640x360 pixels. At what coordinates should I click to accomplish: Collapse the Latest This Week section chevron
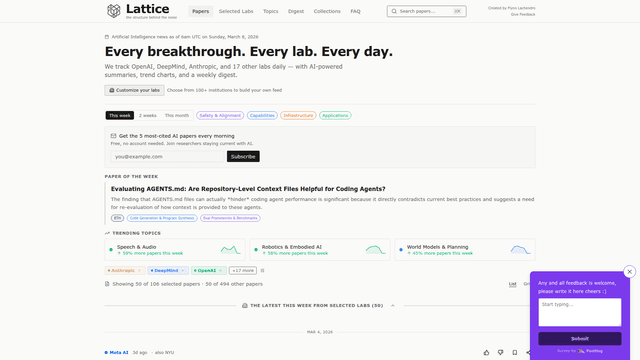(x=393, y=305)
